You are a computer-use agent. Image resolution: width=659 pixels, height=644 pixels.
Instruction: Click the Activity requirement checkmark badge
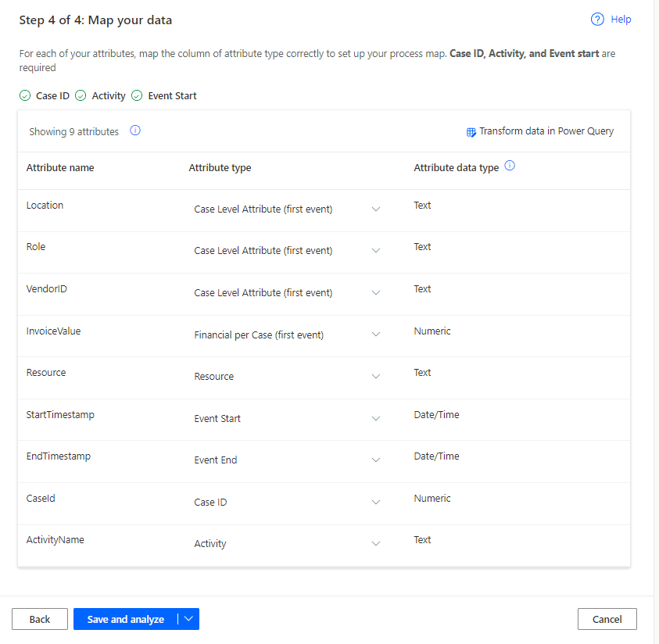[80, 95]
